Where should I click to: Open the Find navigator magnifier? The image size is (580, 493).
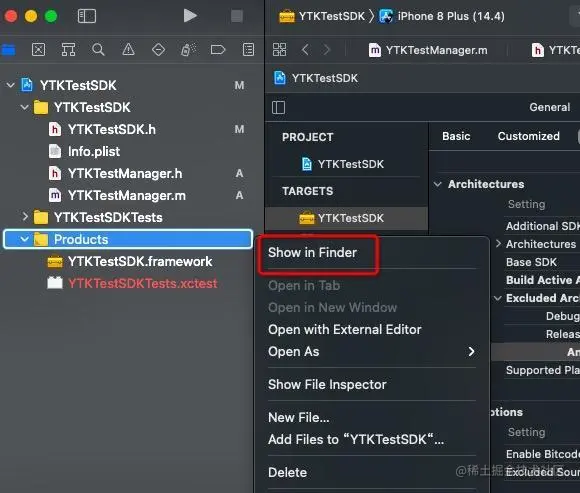(98, 50)
